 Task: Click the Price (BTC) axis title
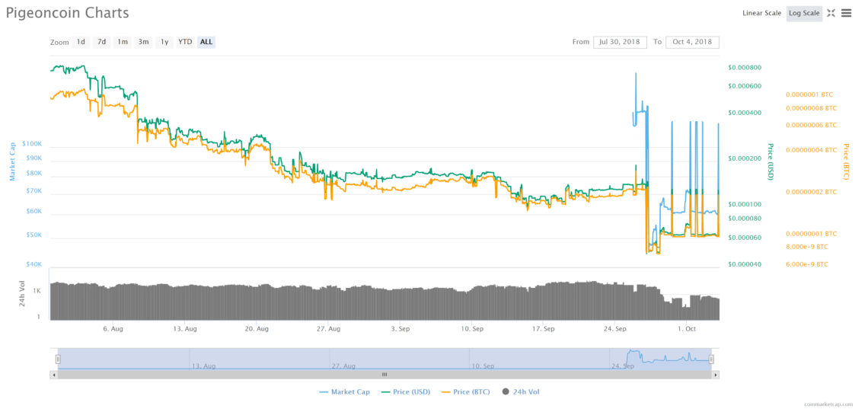pos(846,161)
